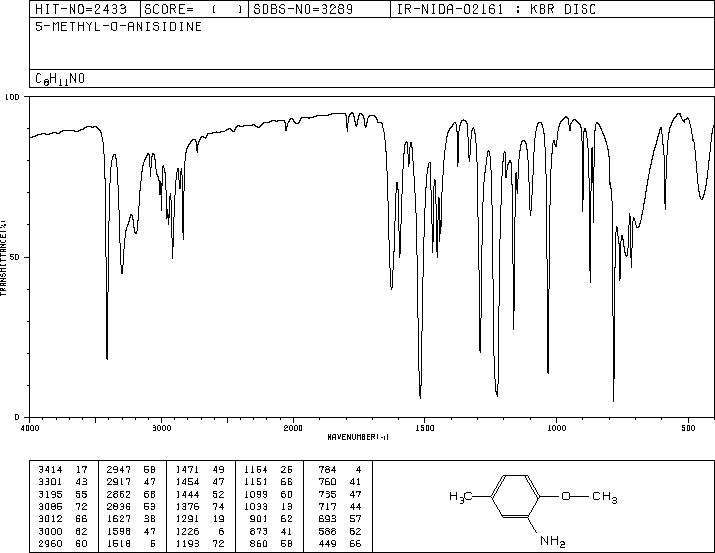Select the 760 peak entry in table
Viewport: 715px width, 553px height.
pos(340,482)
